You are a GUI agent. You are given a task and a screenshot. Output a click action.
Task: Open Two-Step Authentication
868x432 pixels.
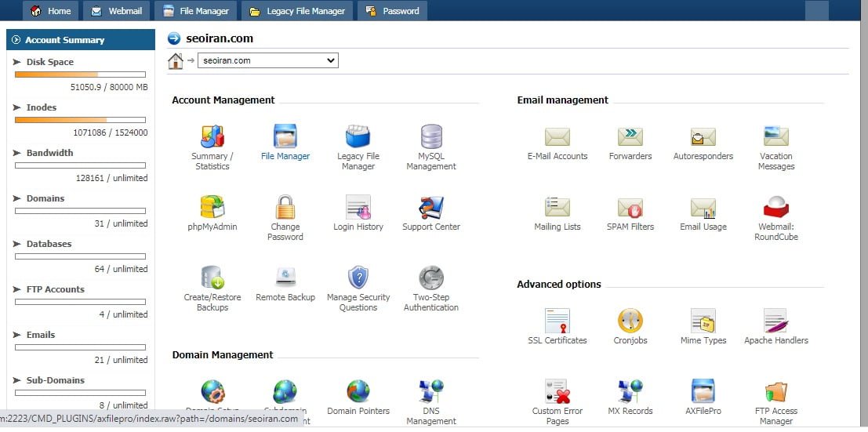click(x=431, y=278)
